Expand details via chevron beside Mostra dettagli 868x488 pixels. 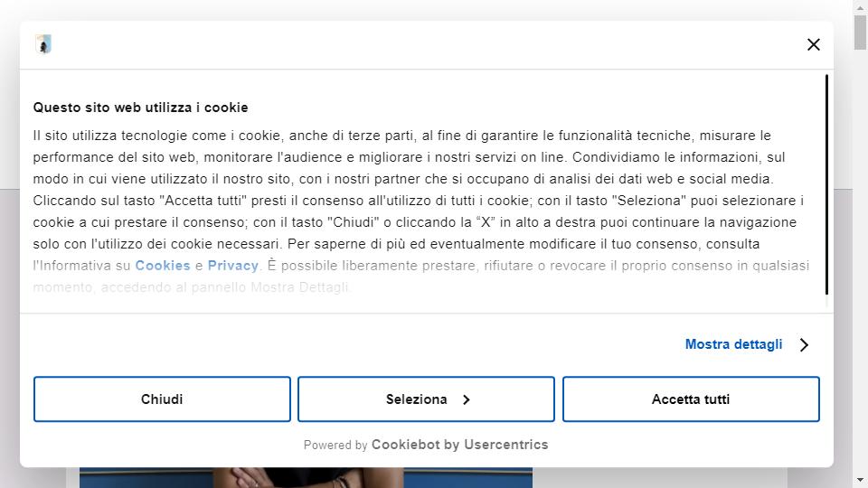tap(805, 344)
